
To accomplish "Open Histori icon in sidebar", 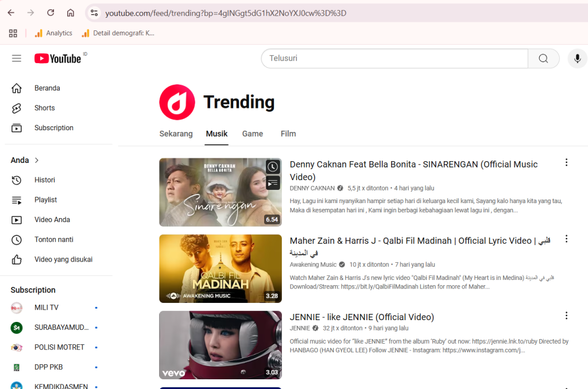I will click(x=17, y=180).
